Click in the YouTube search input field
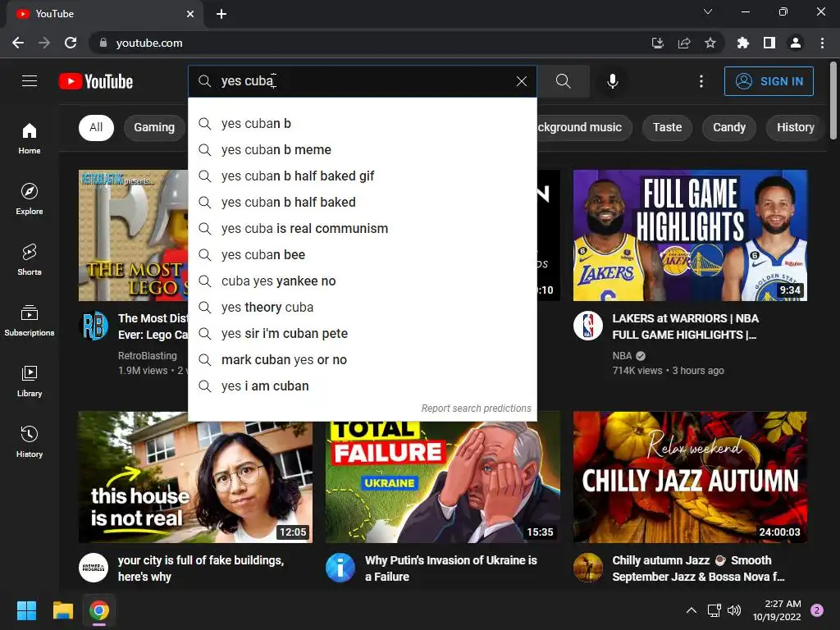 364,81
